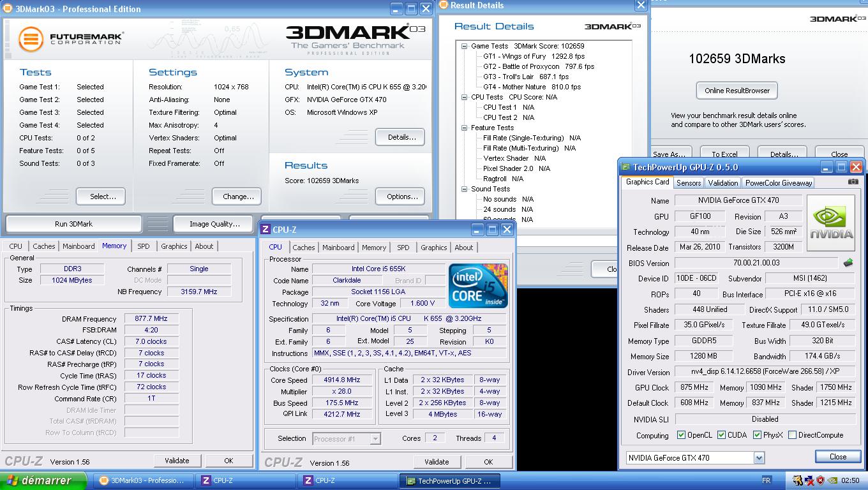Click OK in the memory CPU-Z window

point(228,461)
